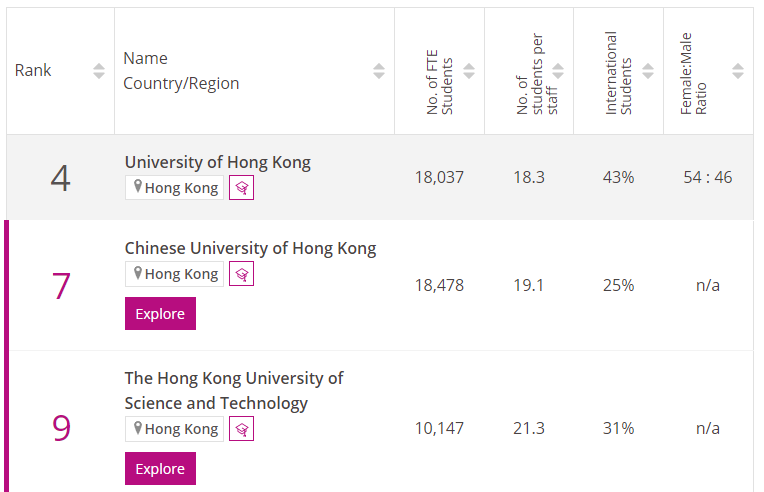This screenshot has height=492, width=764.
Task: Click graduation cap icon for HKUST row
Action: coord(241,429)
